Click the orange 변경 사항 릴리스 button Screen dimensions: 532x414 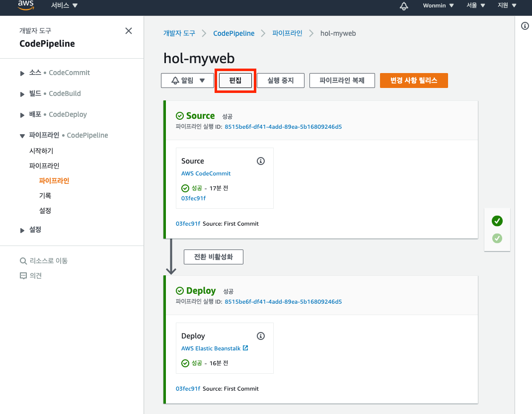pos(414,81)
